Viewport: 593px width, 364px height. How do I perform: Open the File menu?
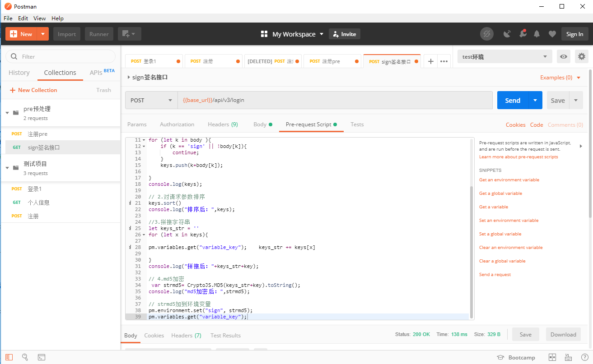[x=8, y=18]
